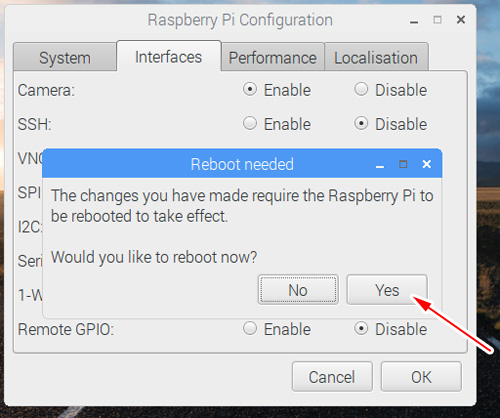Open the Performance tab
The width and height of the screenshot is (500, 418).
coord(273,57)
